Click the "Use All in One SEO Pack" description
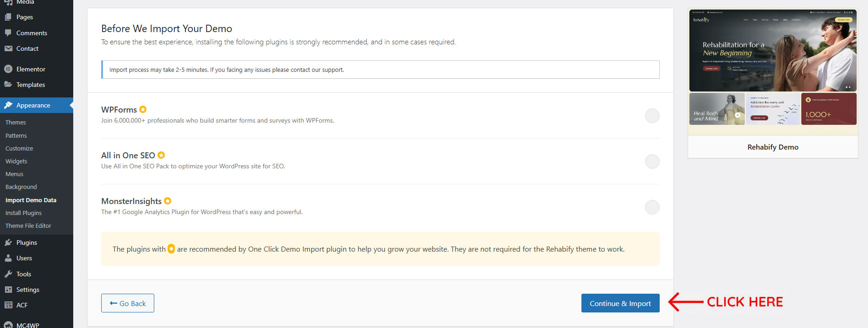This screenshot has height=328, width=868. (x=193, y=166)
